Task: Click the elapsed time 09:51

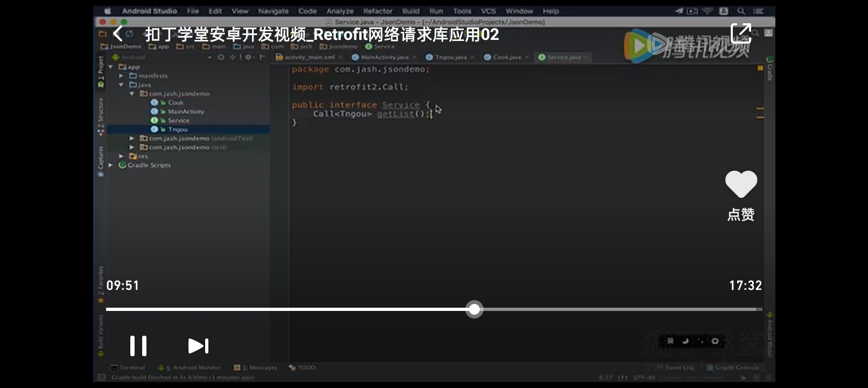Action: point(123,286)
